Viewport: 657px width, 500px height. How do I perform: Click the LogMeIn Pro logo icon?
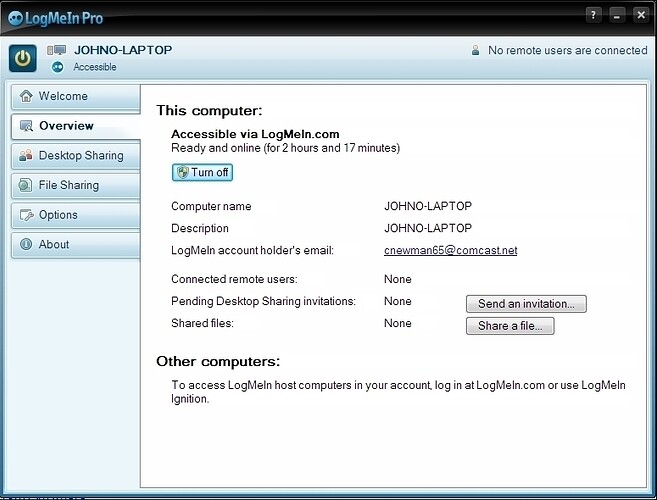pyautogui.click(x=16, y=18)
